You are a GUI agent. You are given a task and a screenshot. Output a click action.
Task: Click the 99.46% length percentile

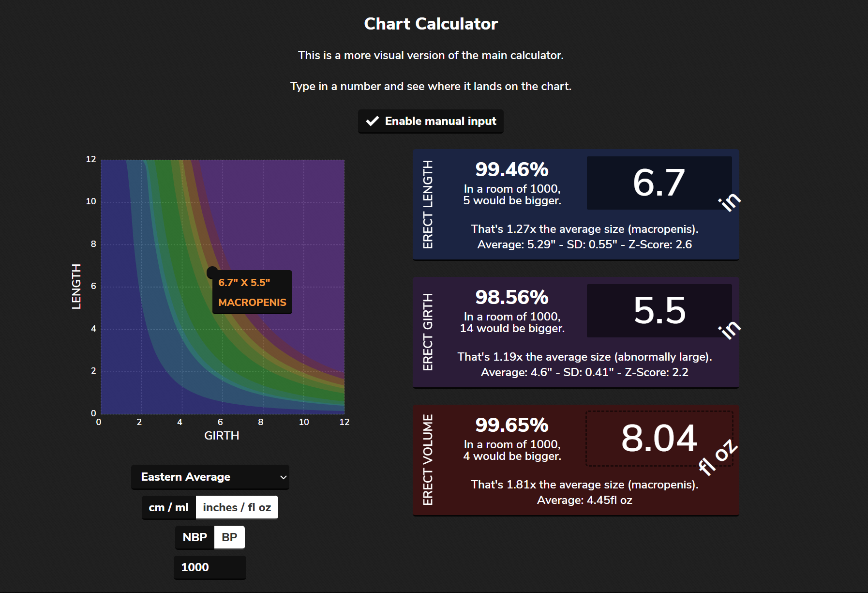pos(512,169)
